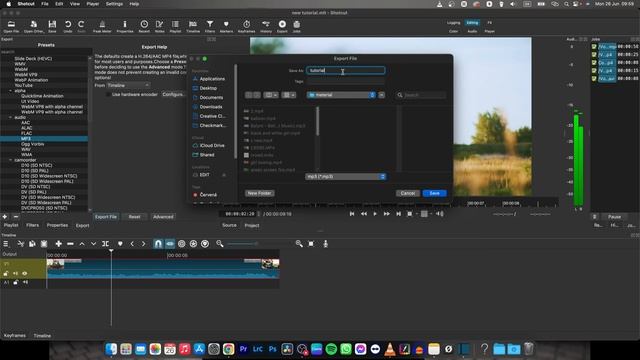Click the Save icon in the main toolbar
Screen dimensions: 640x360
(x=52, y=27)
